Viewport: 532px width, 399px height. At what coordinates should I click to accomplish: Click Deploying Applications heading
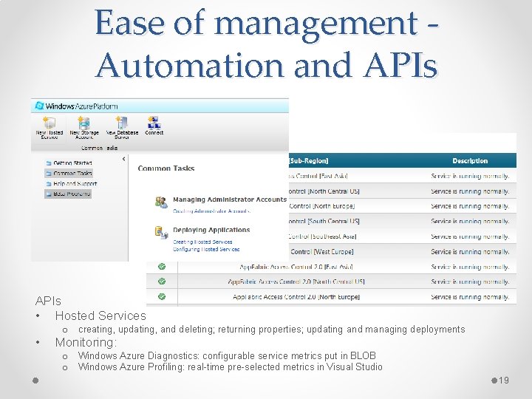point(211,230)
